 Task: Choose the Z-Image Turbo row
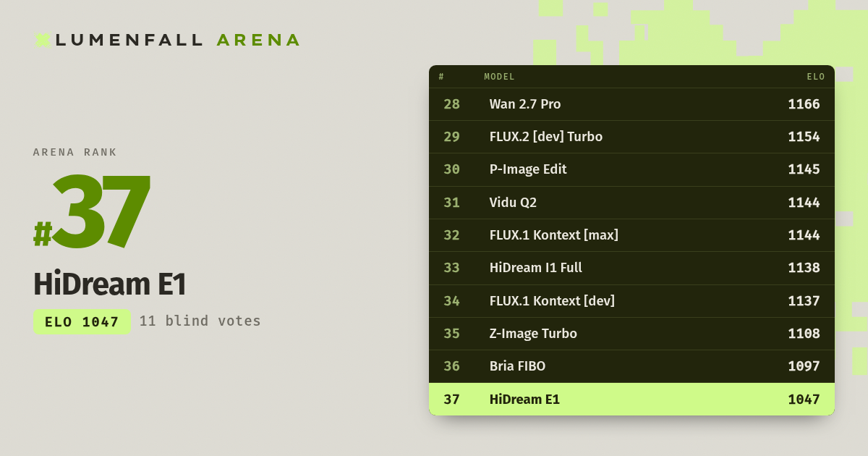point(631,334)
